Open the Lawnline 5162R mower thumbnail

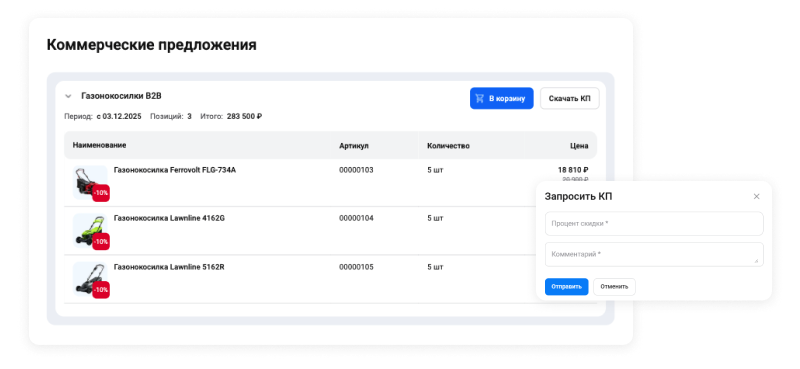pyautogui.click(x=90, y=279)
